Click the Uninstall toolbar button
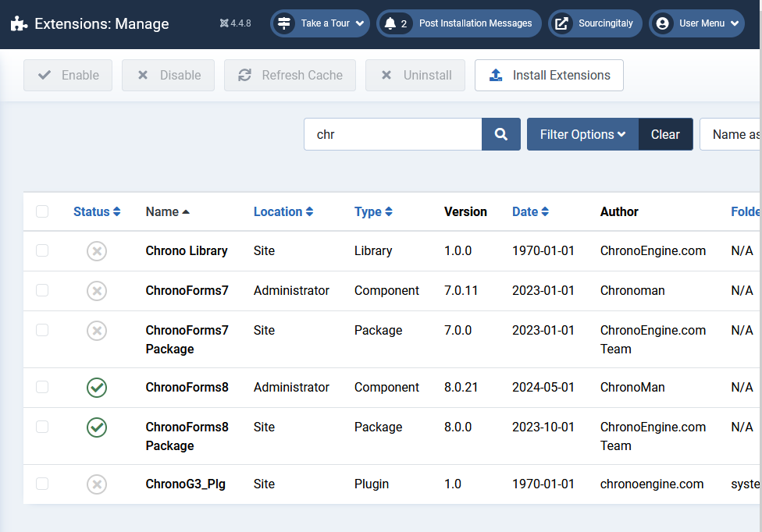This screenshot has width=762, height=532. pyautogui.click(x=415, y=75)
